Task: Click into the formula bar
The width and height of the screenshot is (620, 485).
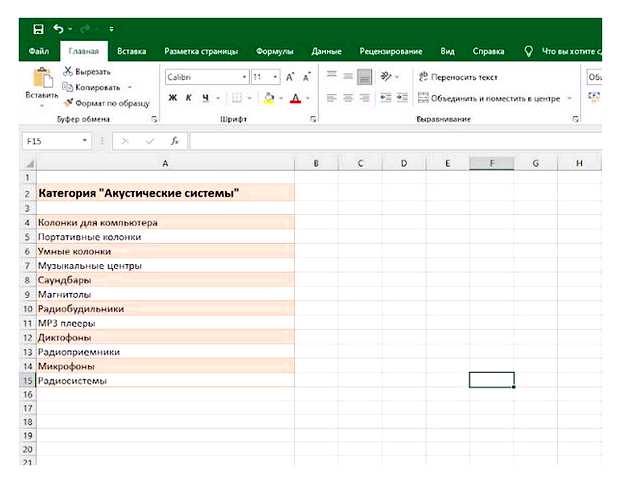Action: [395, 141]
